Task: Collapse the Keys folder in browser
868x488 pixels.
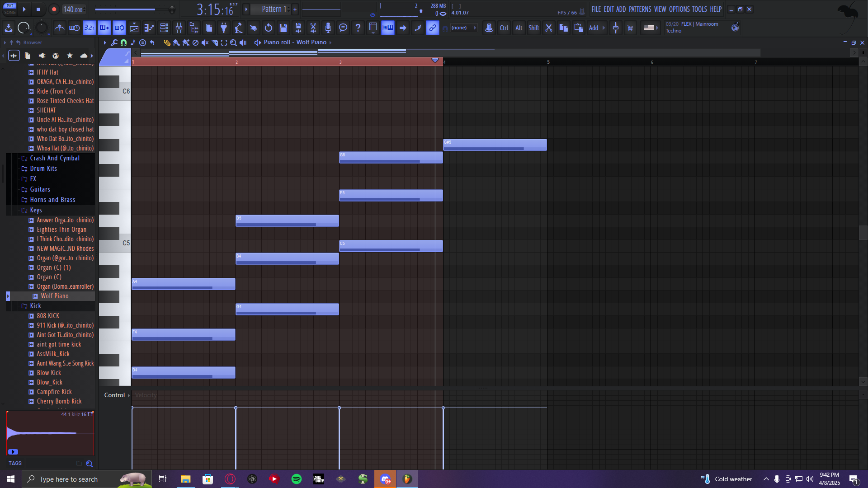Action: (36, 210)
